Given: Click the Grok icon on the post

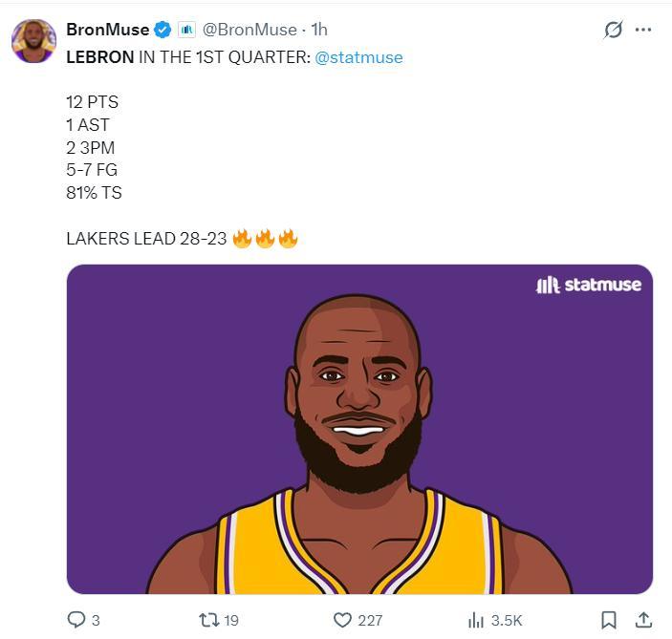Looking at the screenshot, I should pos(614,30).
